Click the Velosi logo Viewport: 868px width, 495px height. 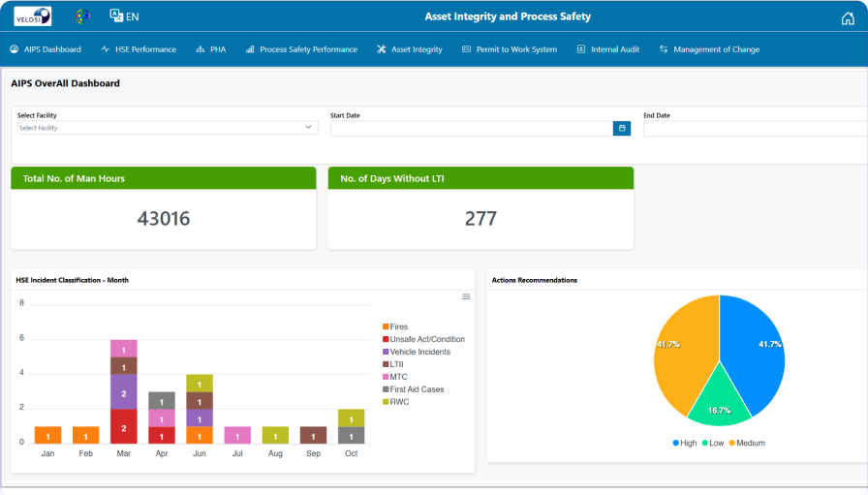pyautogui.click(x=33, y=16)
